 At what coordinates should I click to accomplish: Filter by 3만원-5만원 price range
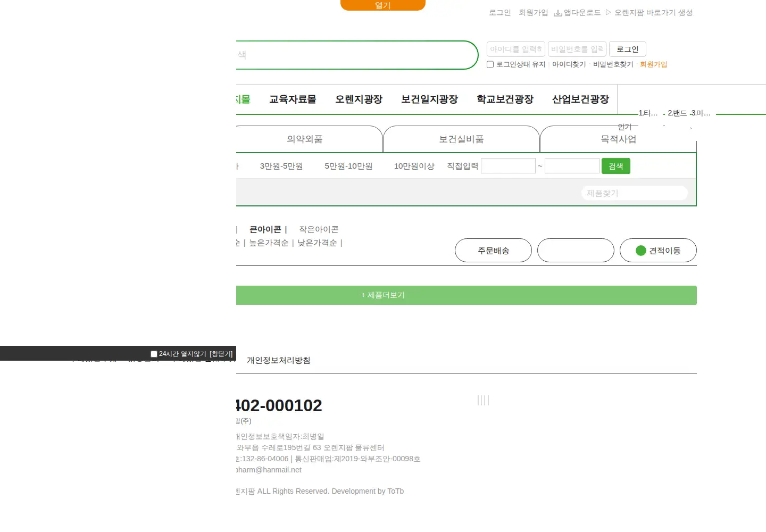coord(281,166)
